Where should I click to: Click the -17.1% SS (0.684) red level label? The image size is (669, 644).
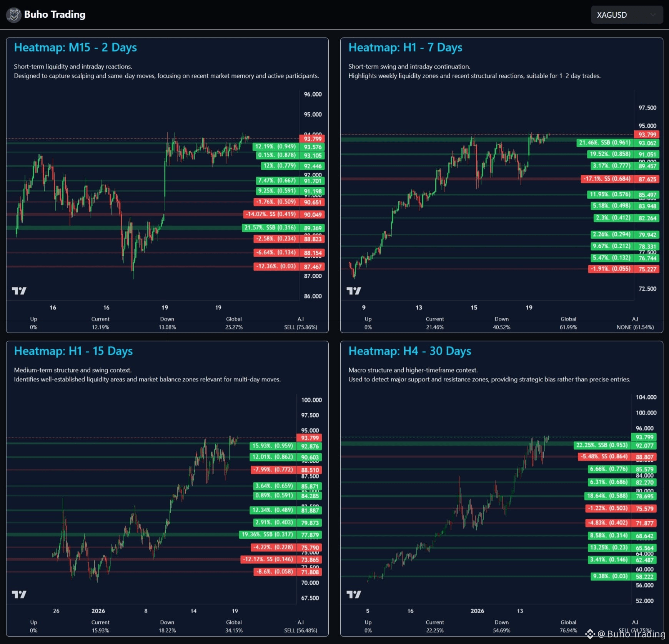(606, 179)
